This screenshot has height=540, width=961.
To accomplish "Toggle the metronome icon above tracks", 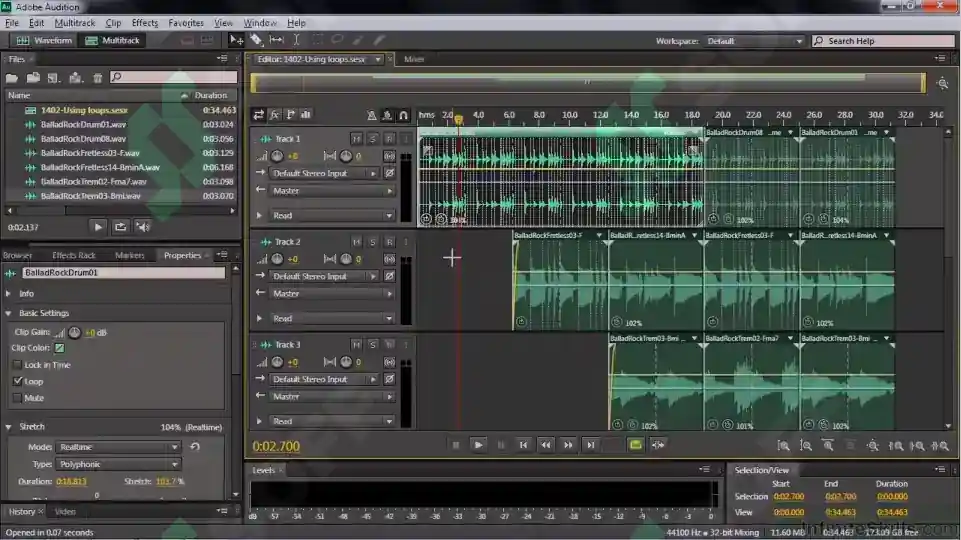I will [371, 115].
